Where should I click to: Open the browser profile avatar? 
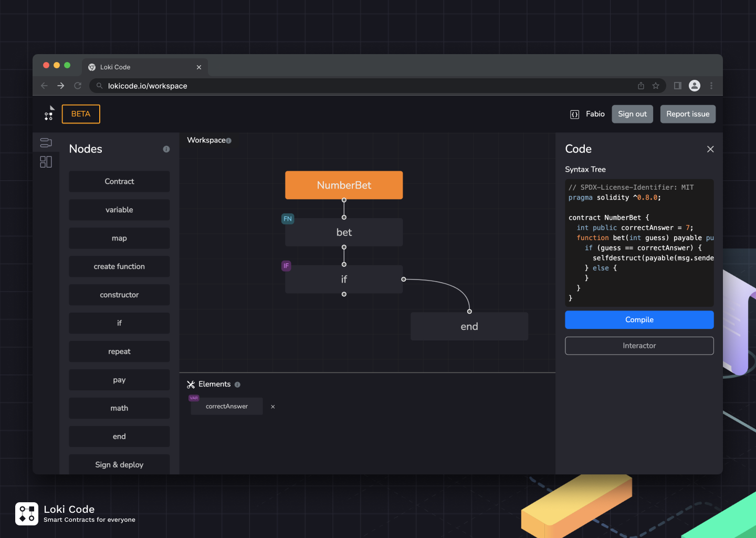coord(695,86)
